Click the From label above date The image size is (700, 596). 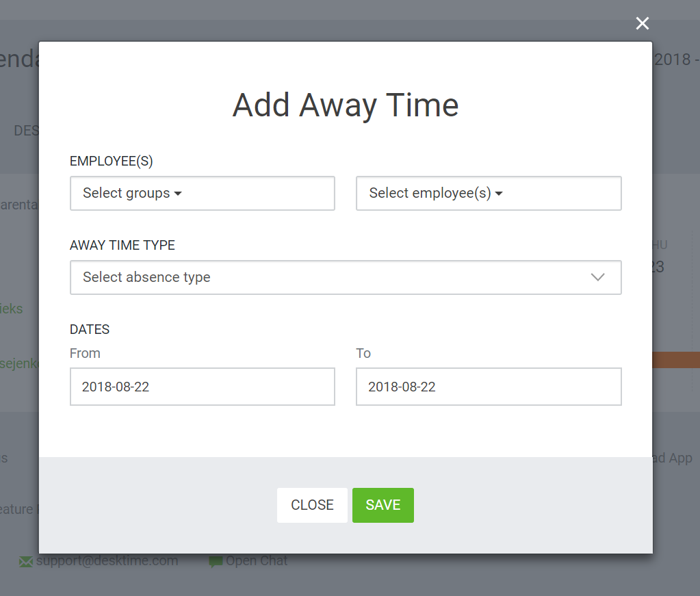[85, 353]
